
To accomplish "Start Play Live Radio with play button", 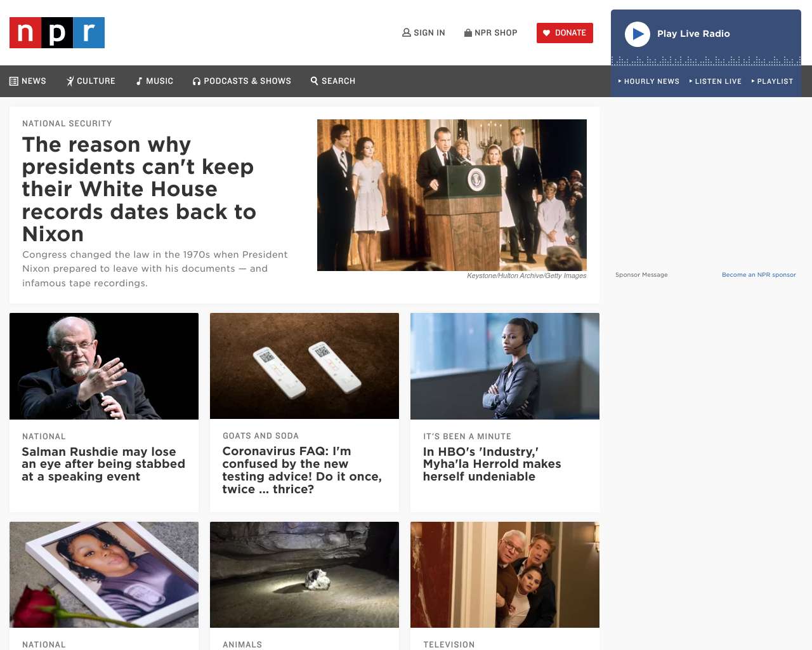I will (638, 34).
